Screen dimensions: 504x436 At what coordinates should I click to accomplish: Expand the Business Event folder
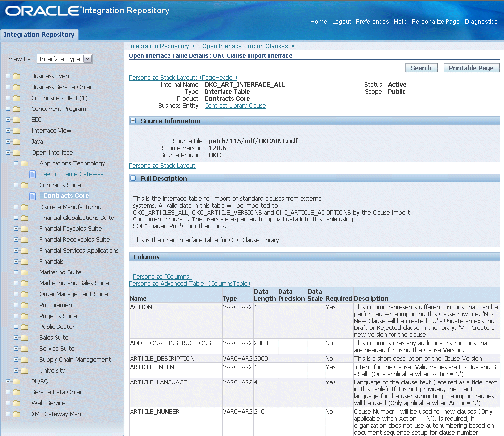click(x=8, y=76)
